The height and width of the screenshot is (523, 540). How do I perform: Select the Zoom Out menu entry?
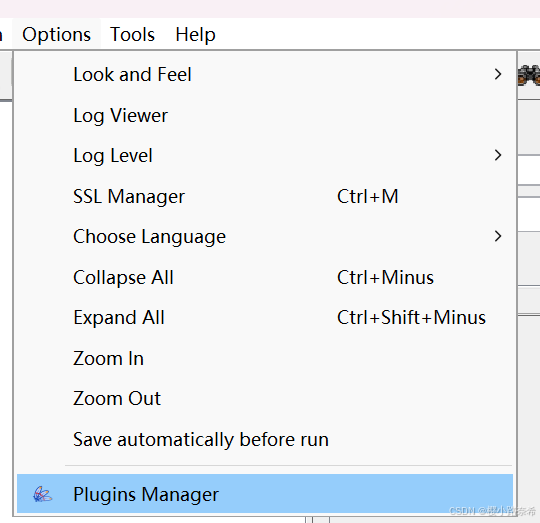point(265,398)
